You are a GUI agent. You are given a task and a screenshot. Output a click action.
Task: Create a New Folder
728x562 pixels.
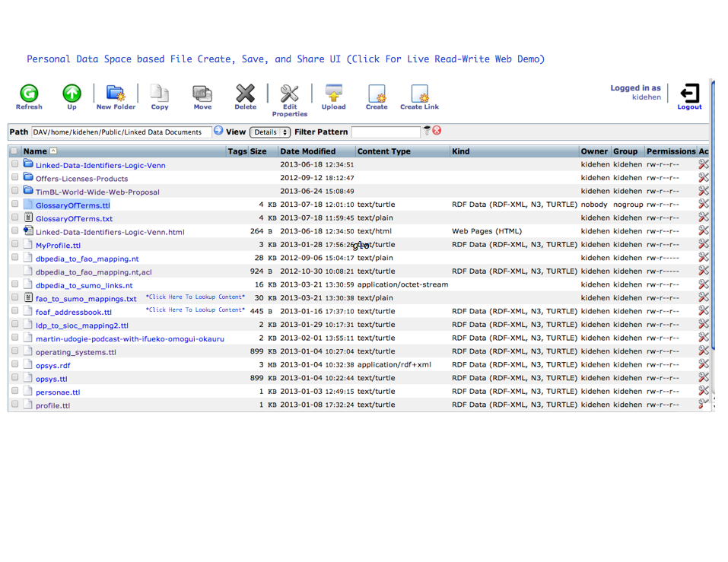tap(116, 94)
